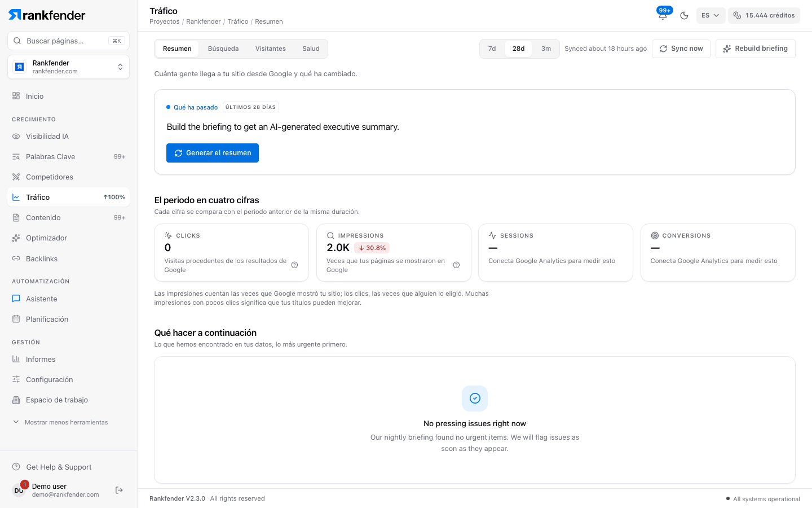Open Get Help & Support
Screen dimensions: 812x508
pos(68,467)
